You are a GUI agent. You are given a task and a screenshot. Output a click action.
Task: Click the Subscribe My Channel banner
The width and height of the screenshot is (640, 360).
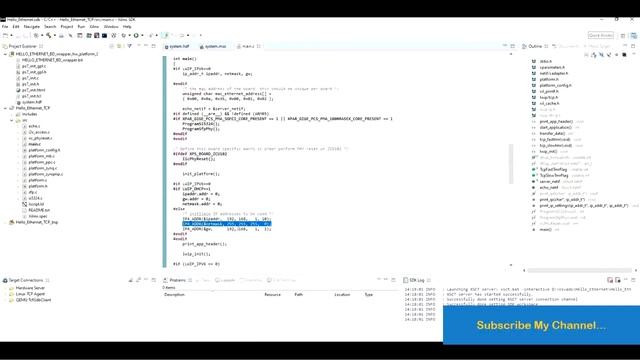[541, 325]
